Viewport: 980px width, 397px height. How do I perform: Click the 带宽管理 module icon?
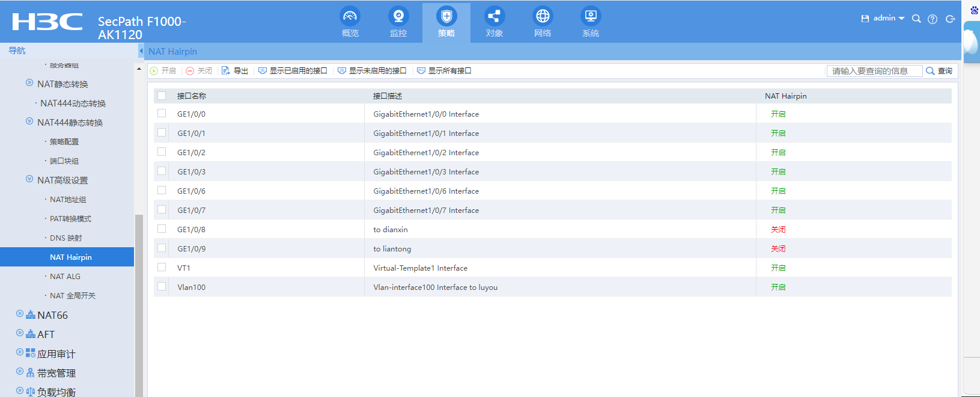tap(31, 373)
